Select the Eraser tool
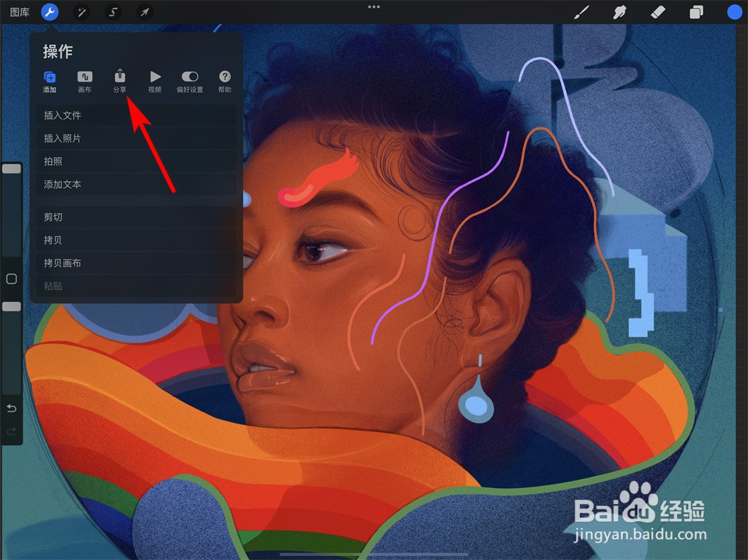The width and height of the screenshot is (748, 560). click(658, 12)
